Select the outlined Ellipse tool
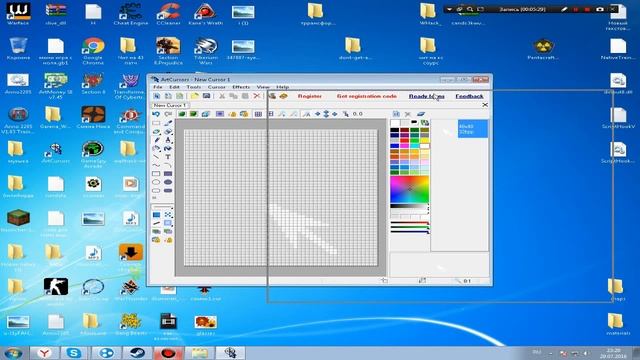Viewport: 640px width, 360px height. 156,182
